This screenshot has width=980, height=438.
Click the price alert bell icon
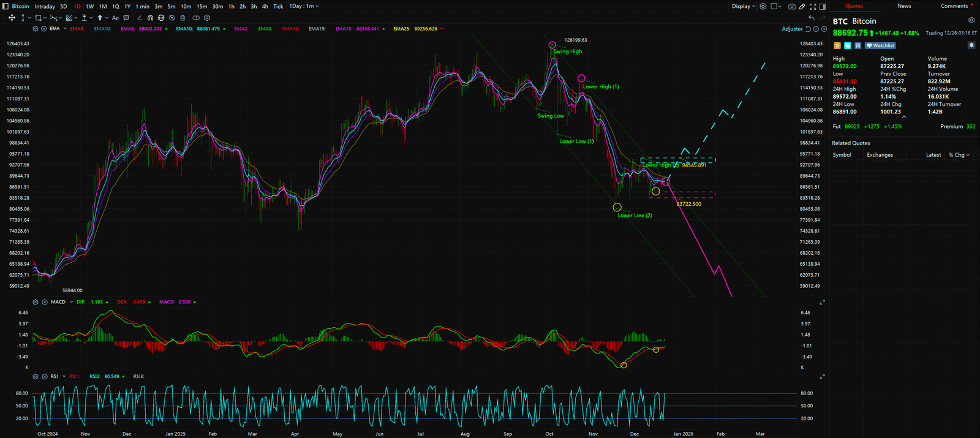971,45
